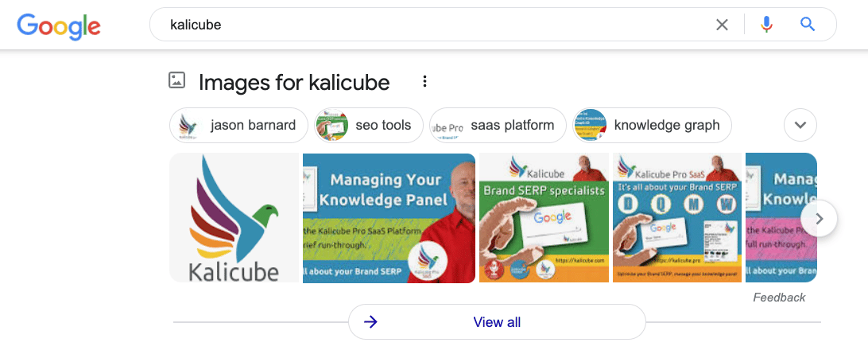Viewport: 868px width, 354px height.
Task: Open the Managing Your Knowledge Panel image
Action: coord(389,218)
